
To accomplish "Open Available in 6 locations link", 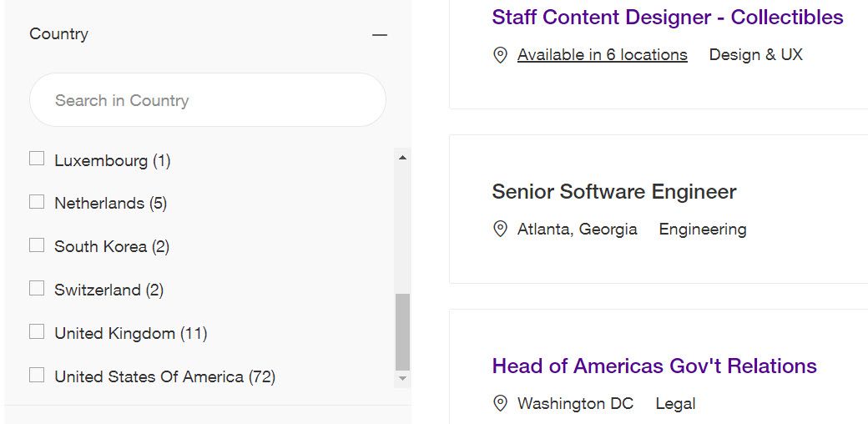I will (602, 55).
